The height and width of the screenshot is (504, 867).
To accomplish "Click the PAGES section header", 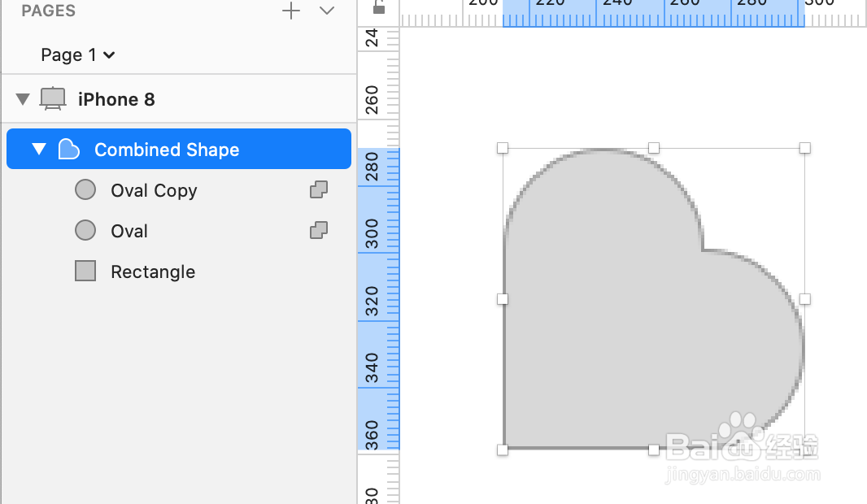I will tap(48, 11).
